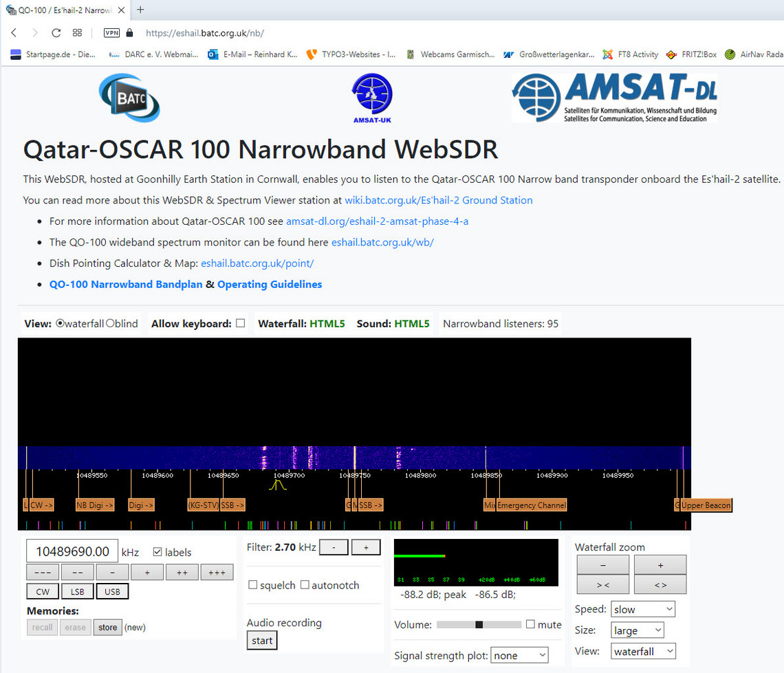The height and width of the screenshot is (673, 784).
Task: Open the Startpage.de bookmark
Action: tap(53, 54)
